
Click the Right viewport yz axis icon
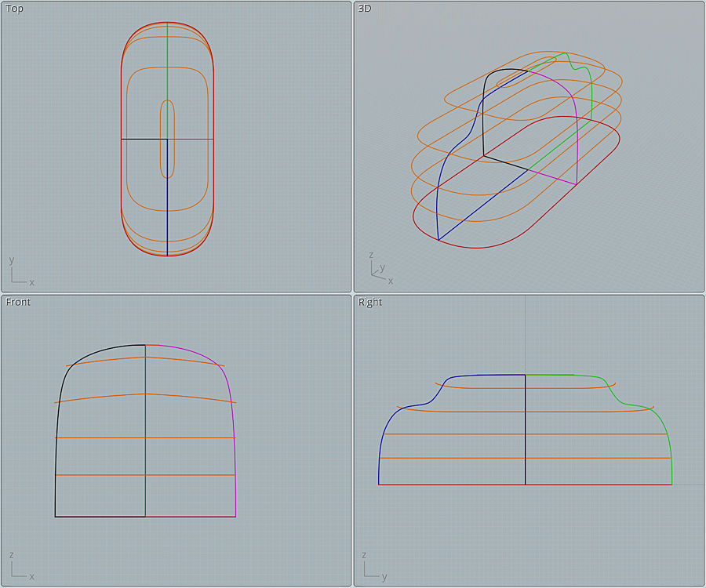pos(375,565)
